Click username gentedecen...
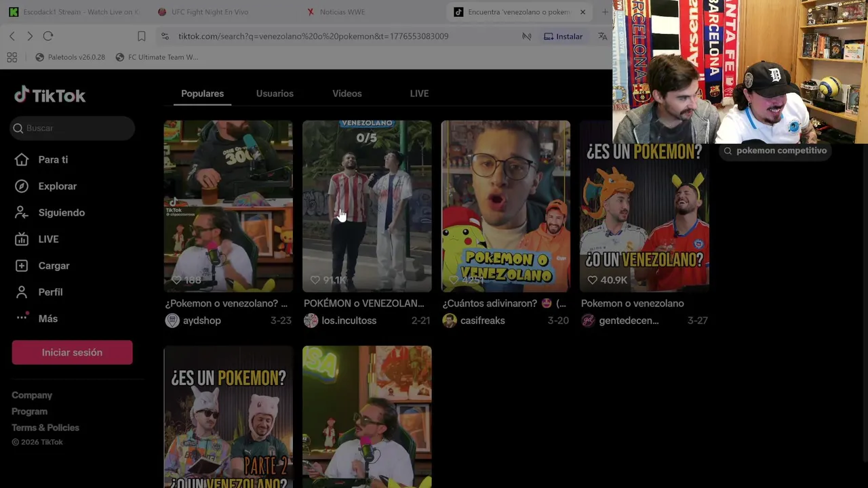The width and height of the screenshot is (868, 488). click(629, 321)
